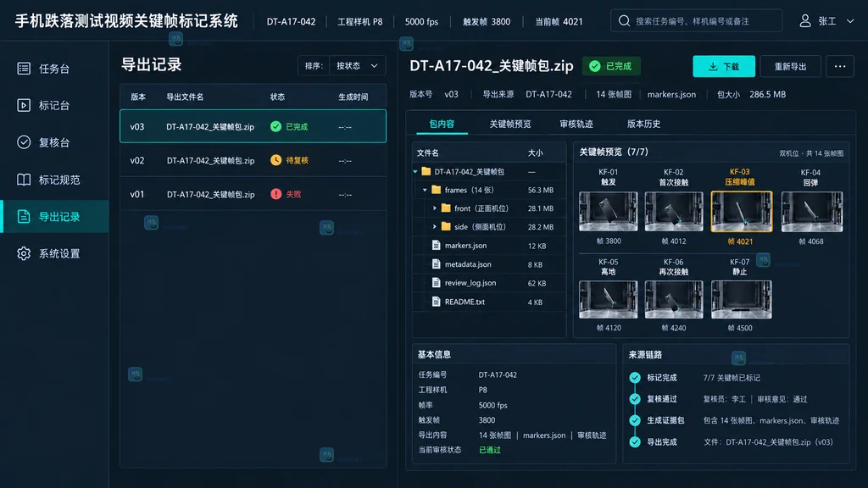Click the 已完成 green check status icon for v03
The height and width of the screenshot is (488, 868).
(275, 127)
